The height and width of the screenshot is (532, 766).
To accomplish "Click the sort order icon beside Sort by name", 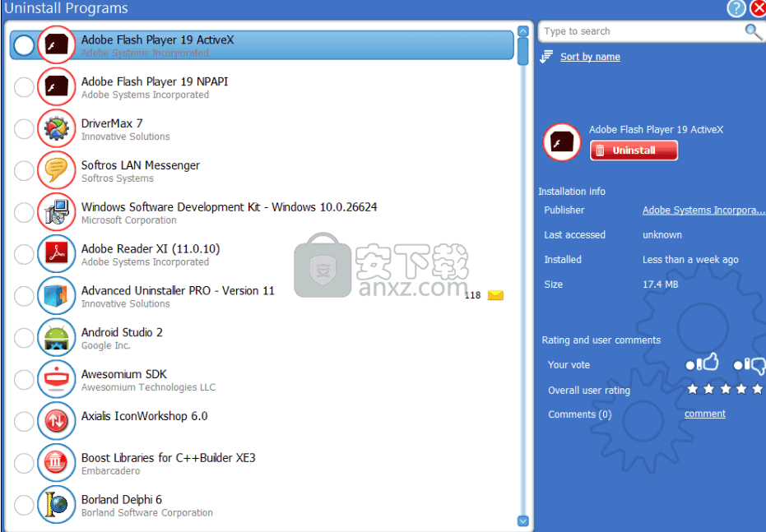I will pyautogui.click(x=546, y=57).
